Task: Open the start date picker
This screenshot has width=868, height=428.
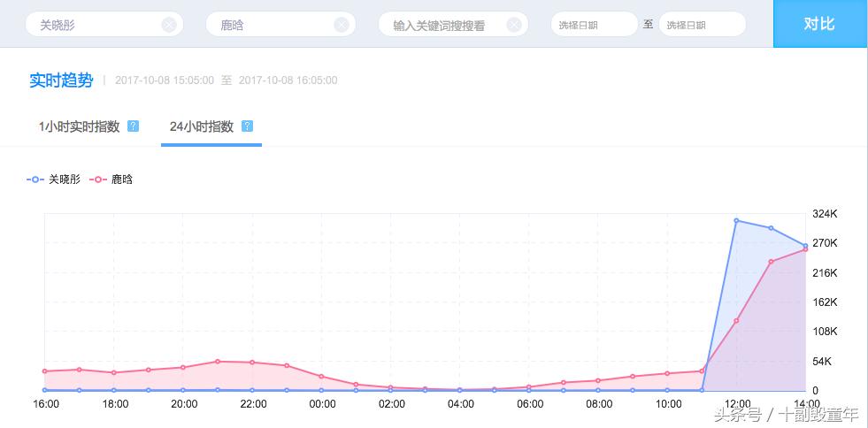Action: pyautogui.click(x=592, y=25)
